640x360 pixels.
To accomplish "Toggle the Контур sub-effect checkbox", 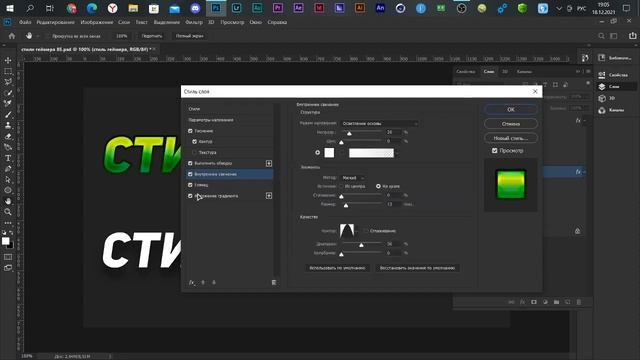I will (x=195, y=142).
